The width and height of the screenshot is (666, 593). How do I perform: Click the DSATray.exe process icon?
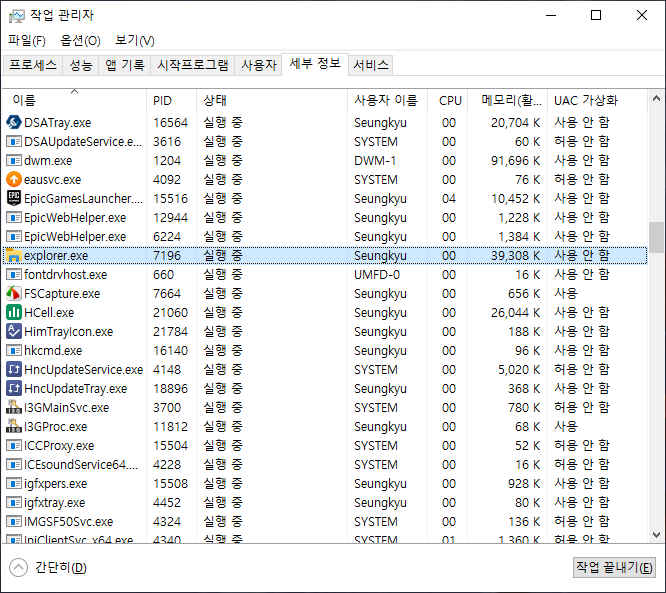click(14, 122)
